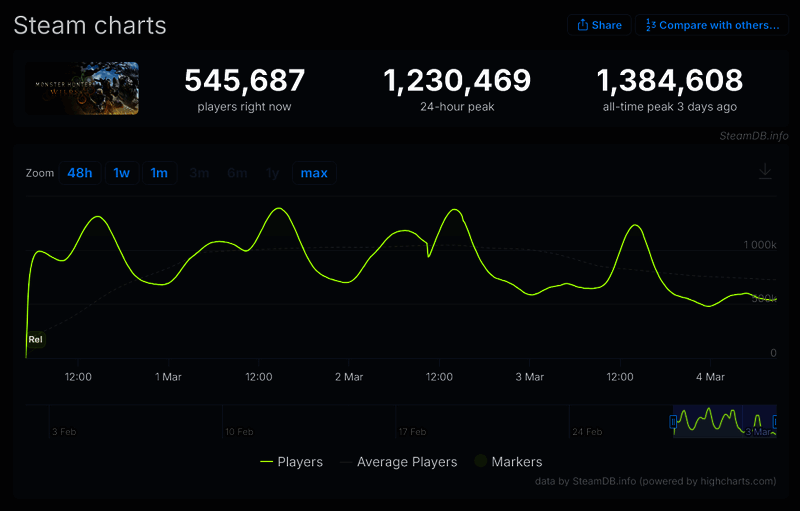Toggle Average Players series visibility
Screen dimensions: 800x511
(398, 462)
